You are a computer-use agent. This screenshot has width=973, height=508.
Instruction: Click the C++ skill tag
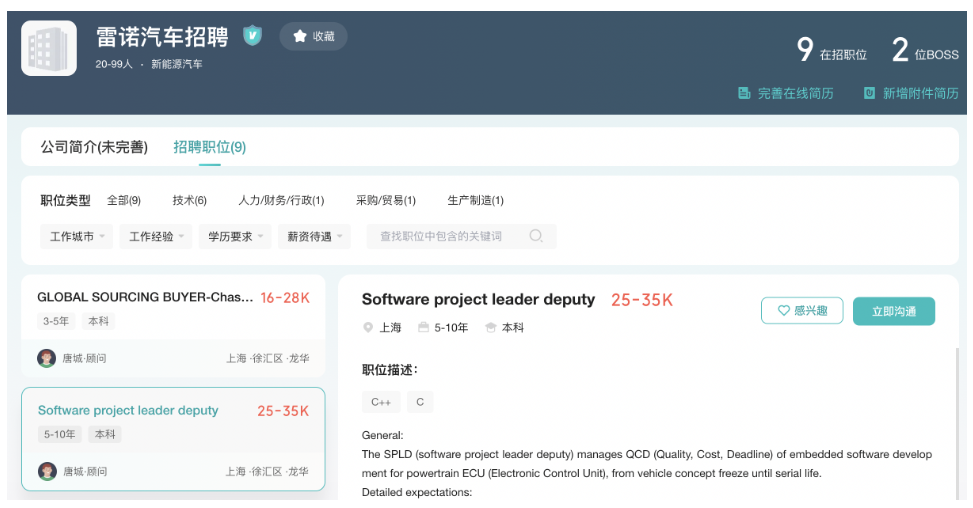point(381,402)
